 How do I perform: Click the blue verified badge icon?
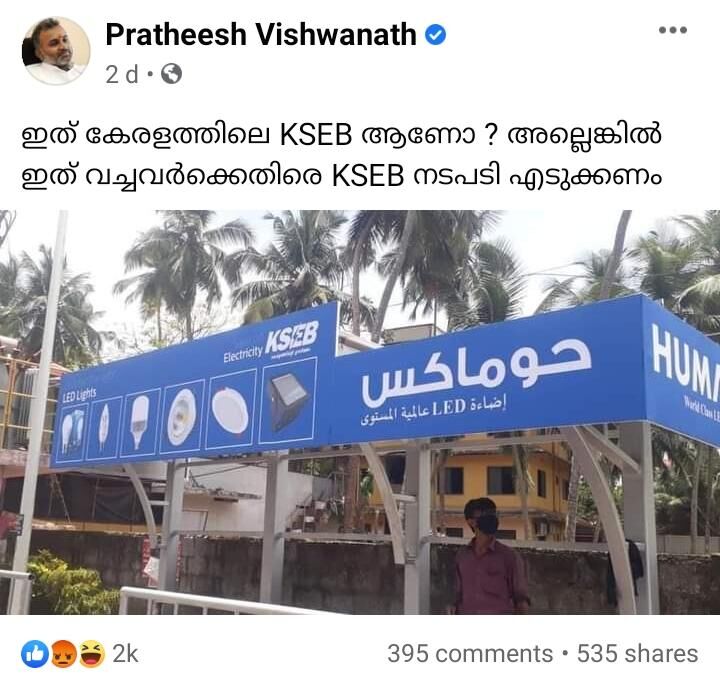(x=435, y=35)
